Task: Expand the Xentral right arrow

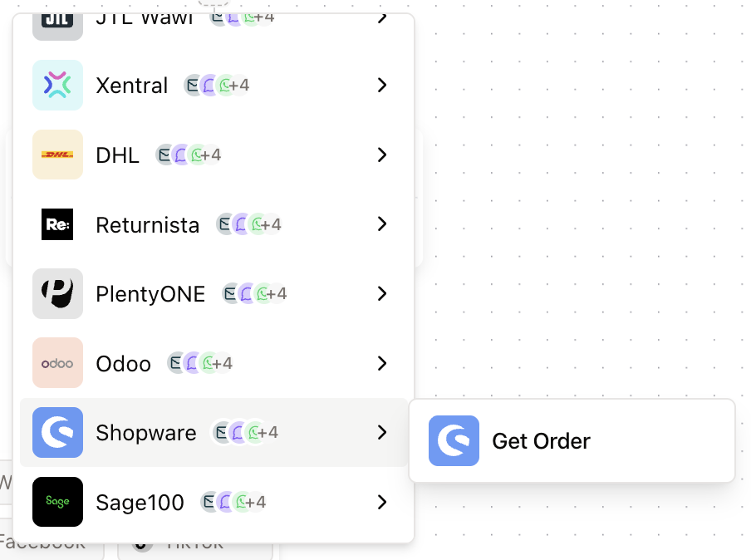Action: click(x=382, y=85)
